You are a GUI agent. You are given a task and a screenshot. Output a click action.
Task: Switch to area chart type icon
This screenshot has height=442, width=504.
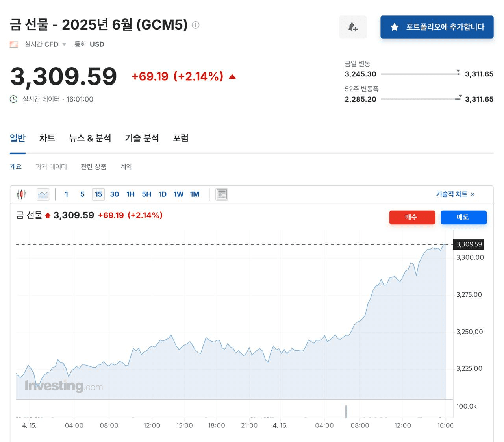(x=43, y=194)
